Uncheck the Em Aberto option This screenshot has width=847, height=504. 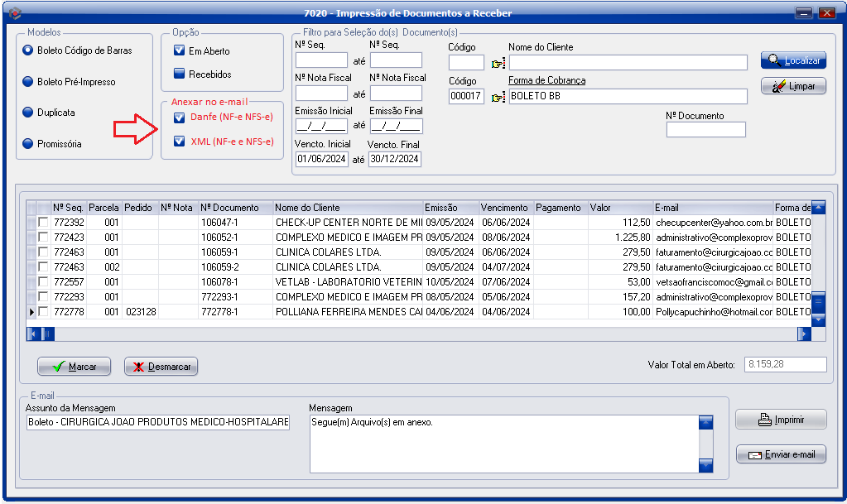click(179, 50)
